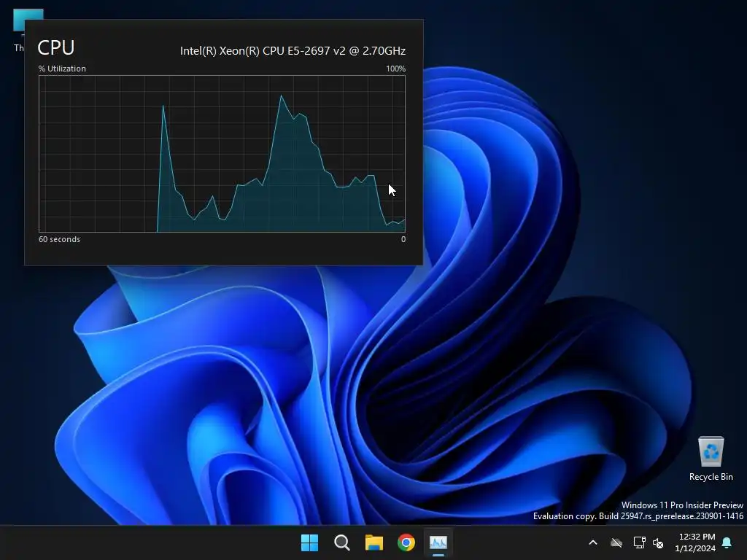Click the muted volume tray icon
The image size is (747, 560).
click(x=659, y=542)
